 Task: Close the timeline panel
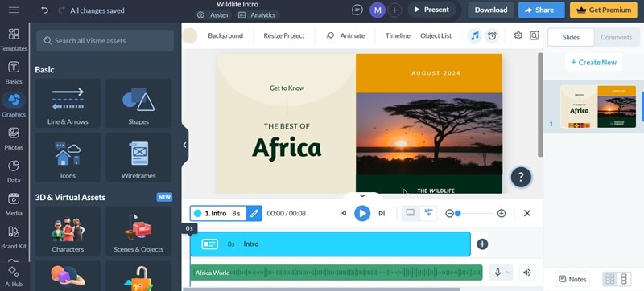click(x=527, y=213)
